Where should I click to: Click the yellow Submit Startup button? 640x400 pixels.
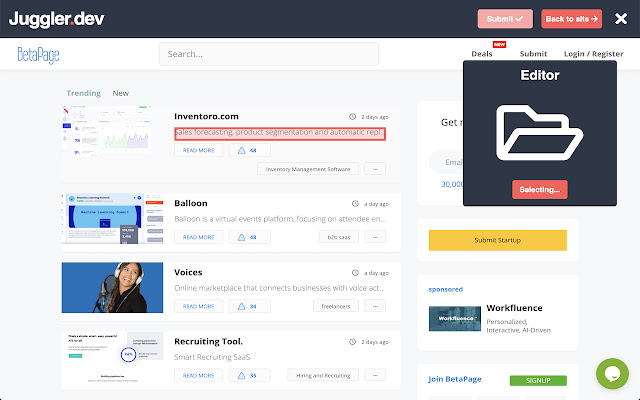498,240
